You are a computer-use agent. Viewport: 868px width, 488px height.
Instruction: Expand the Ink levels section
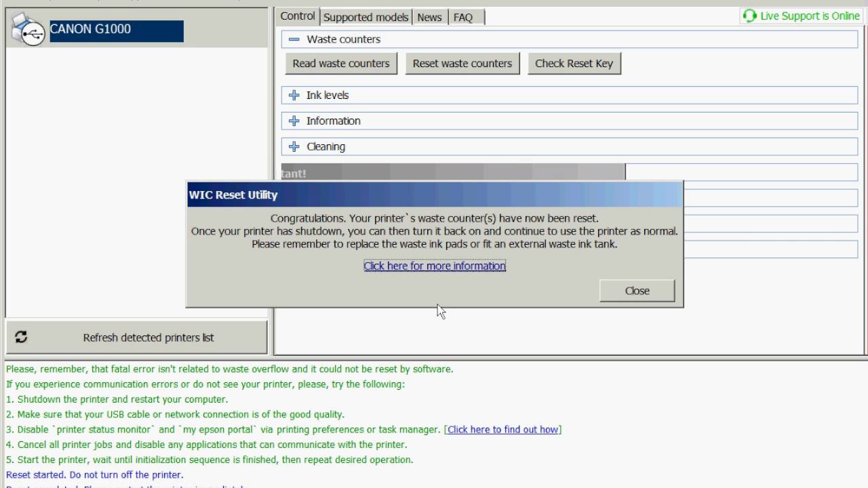[x=294, y=96]
